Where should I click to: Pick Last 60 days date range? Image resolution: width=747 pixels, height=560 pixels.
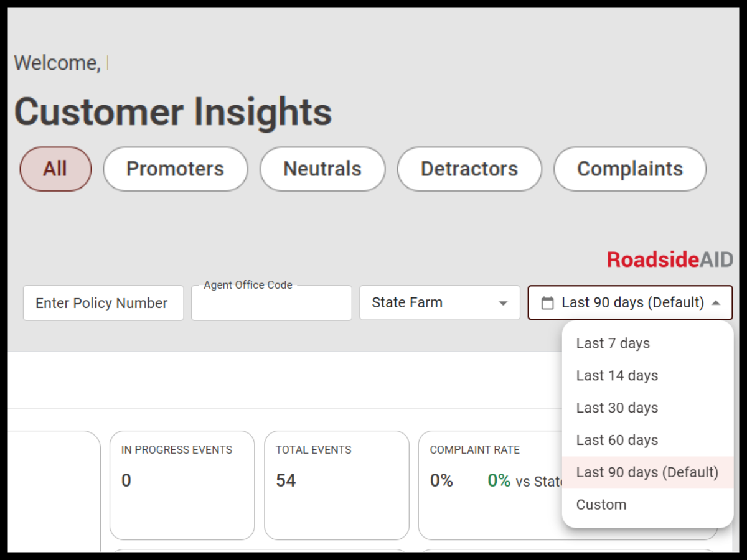(616, 440)
